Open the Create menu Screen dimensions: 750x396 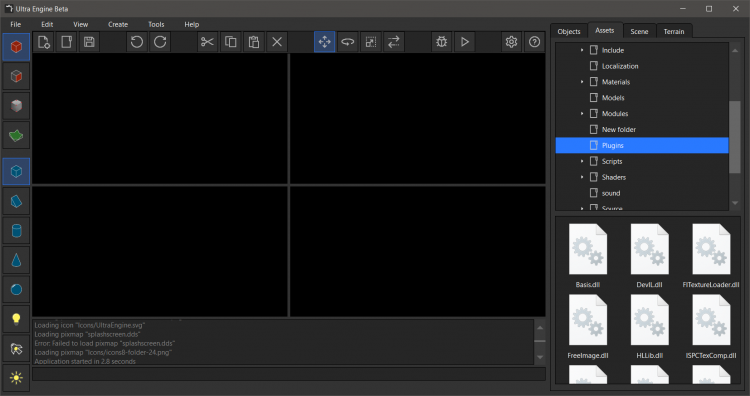pos(118,24)
